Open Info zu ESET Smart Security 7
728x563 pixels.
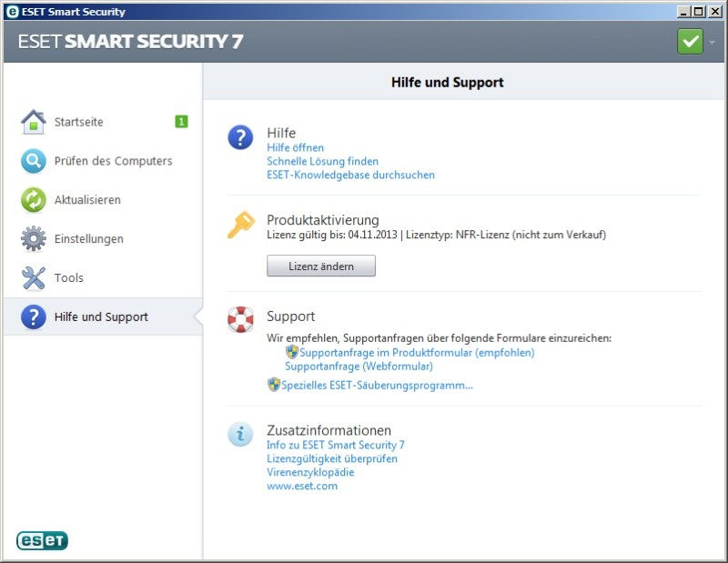[x=335, y=445]
